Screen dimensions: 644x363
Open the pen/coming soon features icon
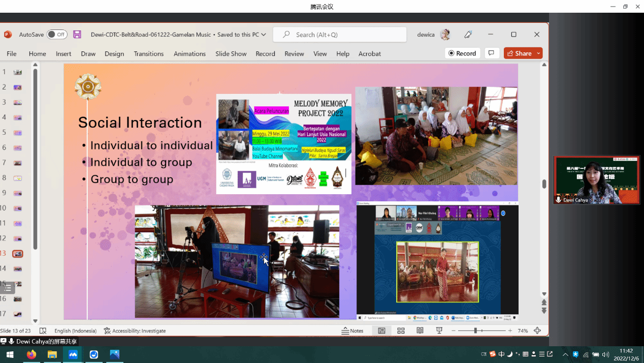click(x=468, y=35)
